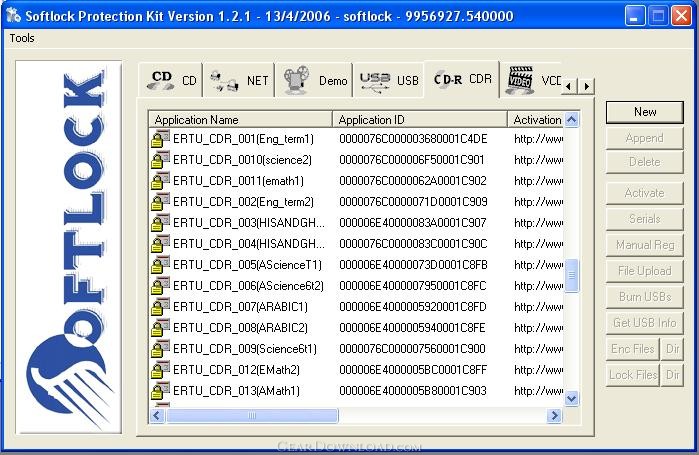Click the File Upload button

point(645,271)
